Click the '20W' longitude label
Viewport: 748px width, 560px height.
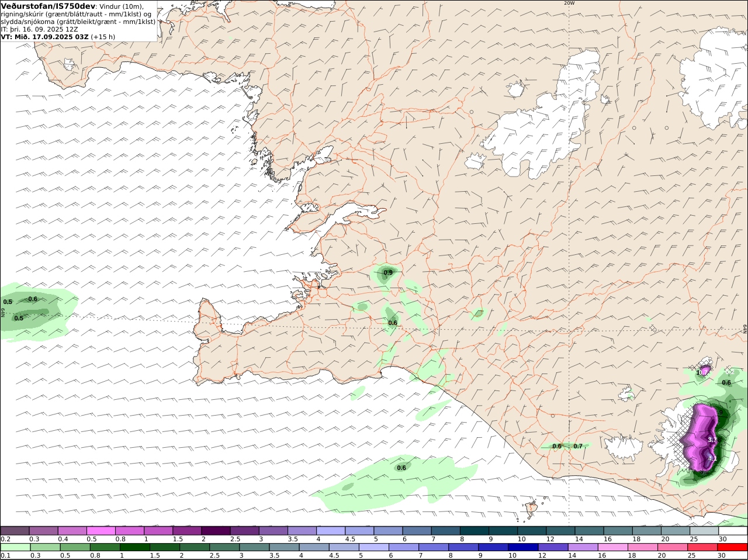569,3
